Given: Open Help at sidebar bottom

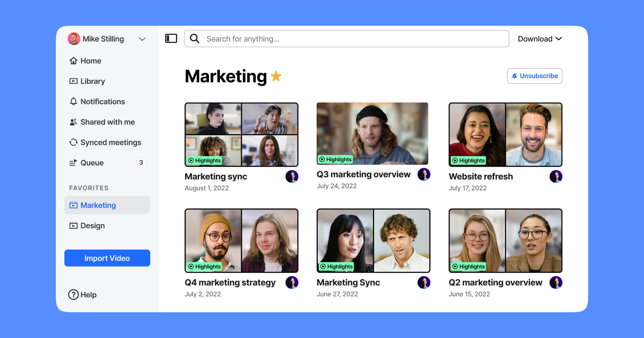Looking at the screenshot, I should coord(83,294).
